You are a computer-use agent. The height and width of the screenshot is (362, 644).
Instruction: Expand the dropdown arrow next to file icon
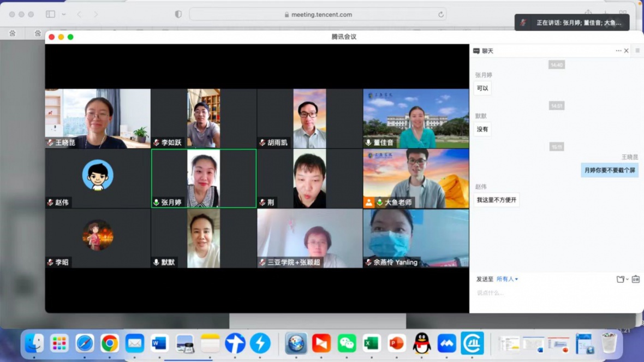[x=627, y=280]
